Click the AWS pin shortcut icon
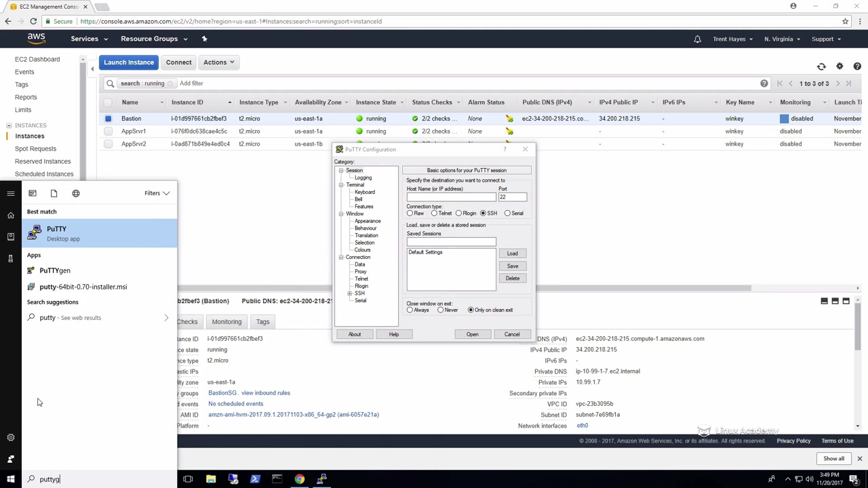 (204, 39)
